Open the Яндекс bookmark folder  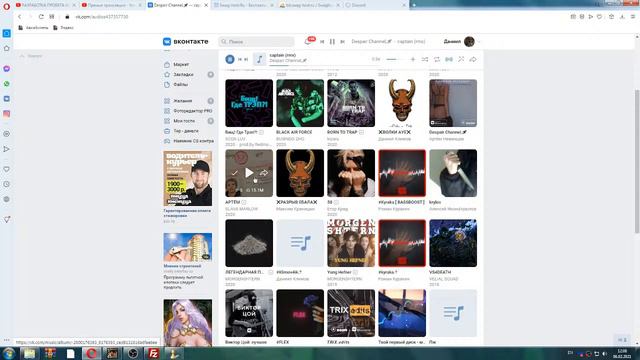pyautogui.click(x=63, y=28)
